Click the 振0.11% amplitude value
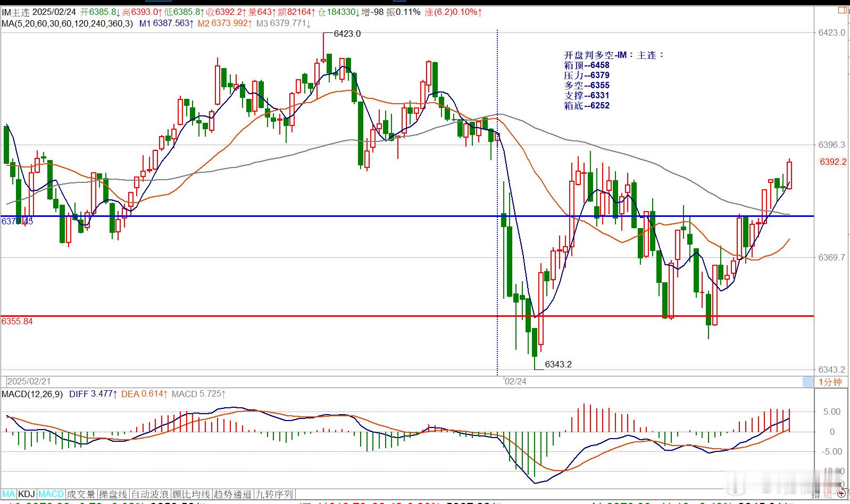This screenshot has width=850, height=504. 403,12
